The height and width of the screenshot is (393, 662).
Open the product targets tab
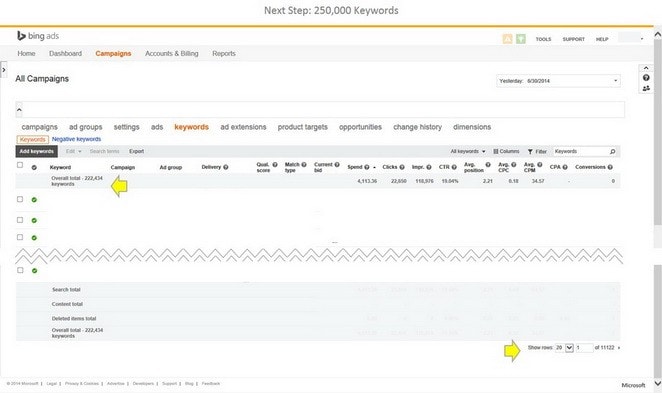[303, 127]
